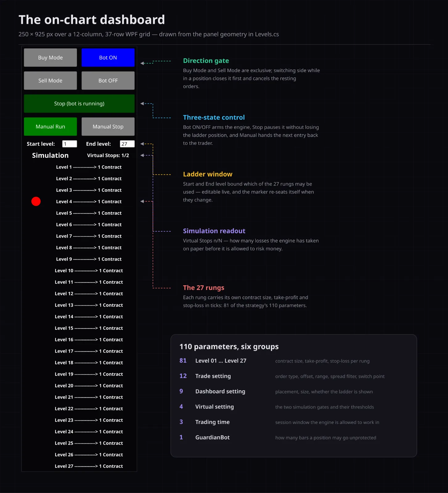Click the Three-state control heading
This screenshot has height=493, width=448.
(214, 117)
